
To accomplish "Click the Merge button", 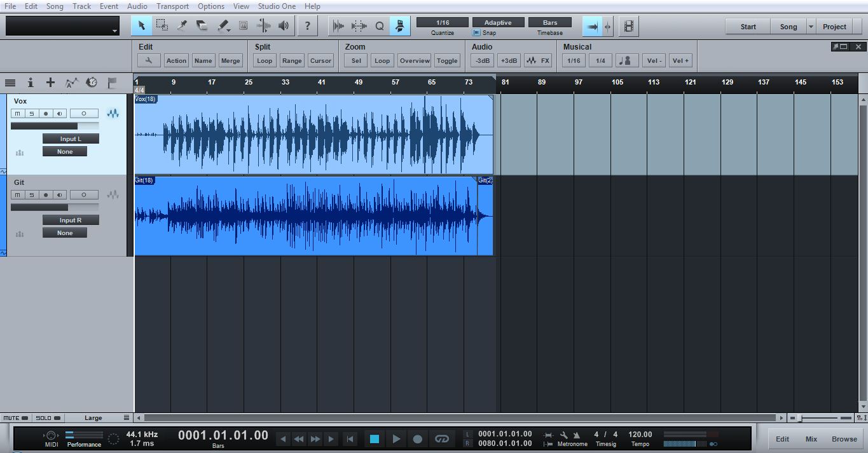I will (x=230, y=60).
